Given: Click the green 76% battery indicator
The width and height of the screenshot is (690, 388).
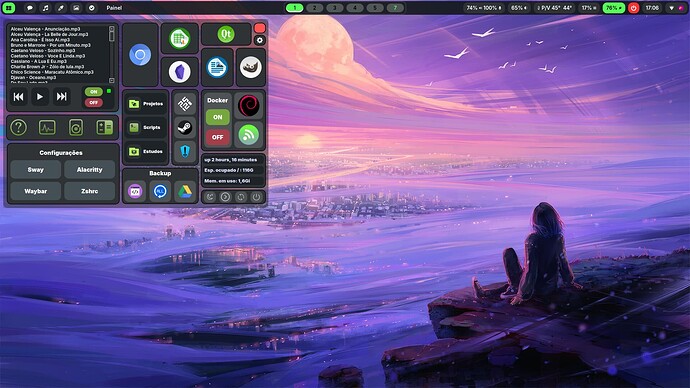Looking at the screenshot, I should pos(613,8).
